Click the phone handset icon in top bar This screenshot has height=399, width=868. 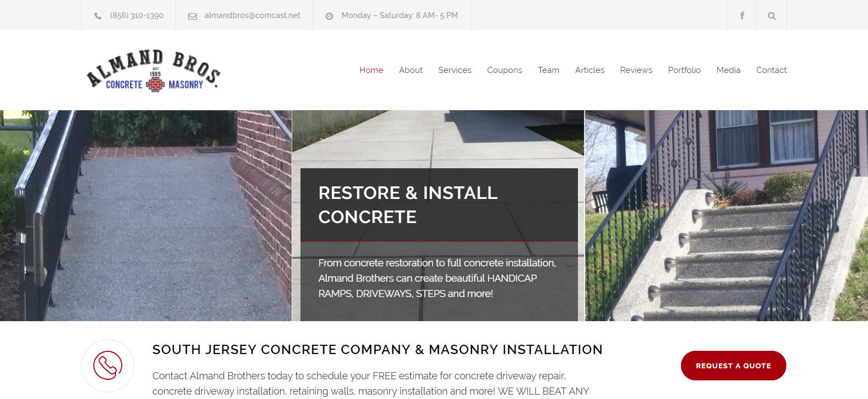pyautogui.click(x=98, y=16)
